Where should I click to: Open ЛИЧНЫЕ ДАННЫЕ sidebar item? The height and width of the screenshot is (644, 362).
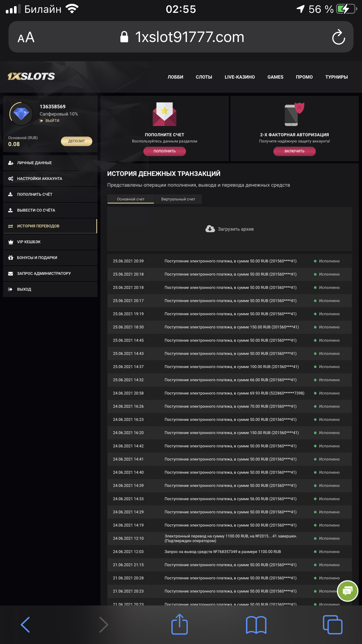(x=50, y=163)
